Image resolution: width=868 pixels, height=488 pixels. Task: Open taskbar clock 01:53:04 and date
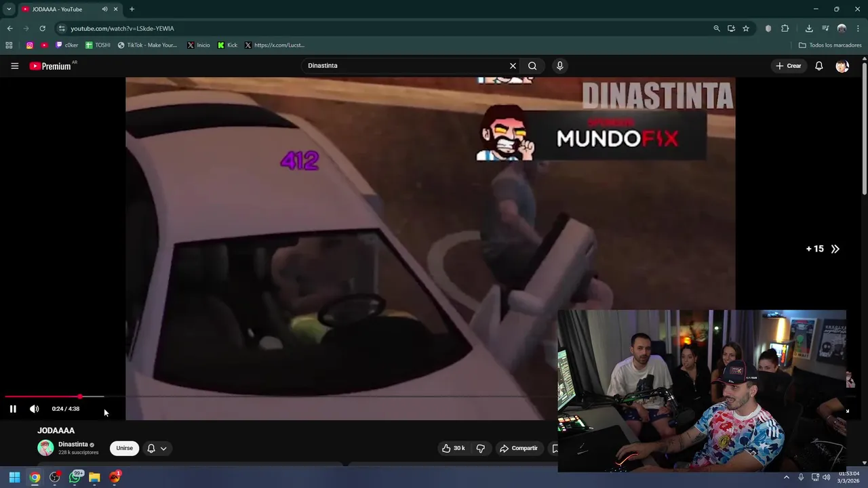[849, 477]
